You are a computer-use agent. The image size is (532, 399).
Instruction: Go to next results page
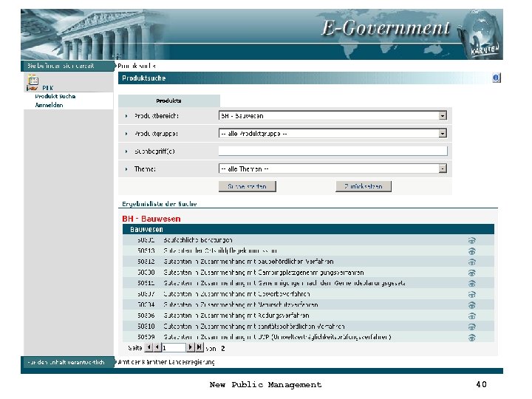pyautogui.click(x=191, y=347)
